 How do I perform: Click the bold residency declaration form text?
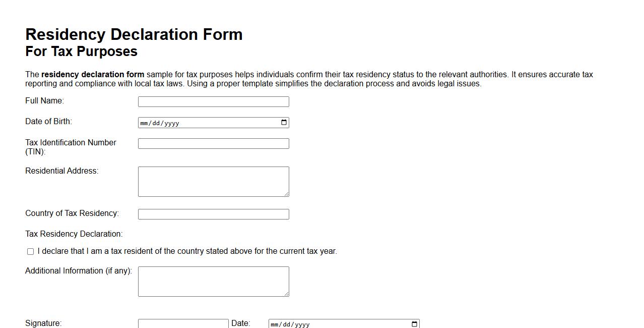tap(93, 74)
